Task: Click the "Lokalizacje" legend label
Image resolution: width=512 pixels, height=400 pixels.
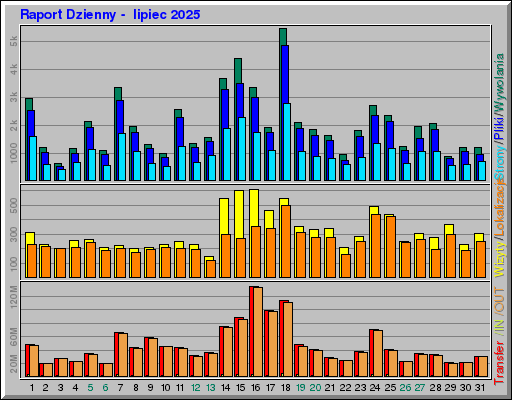Action: point(500,207)
